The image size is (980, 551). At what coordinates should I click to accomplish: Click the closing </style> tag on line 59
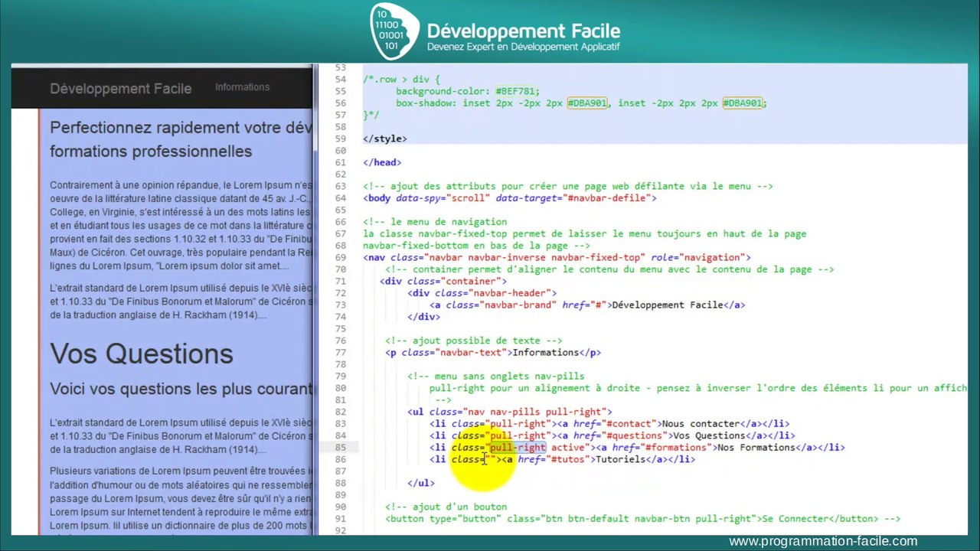click(385, 139)
